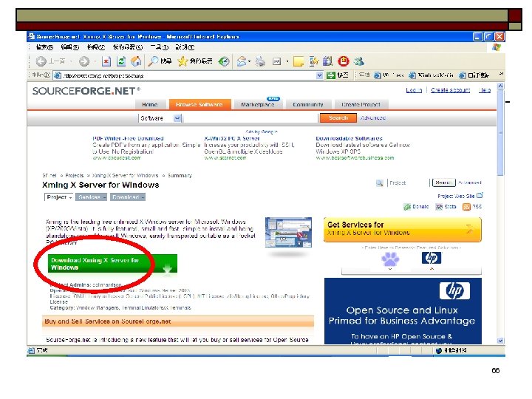Click the Messenger people icon

point(359,61)
